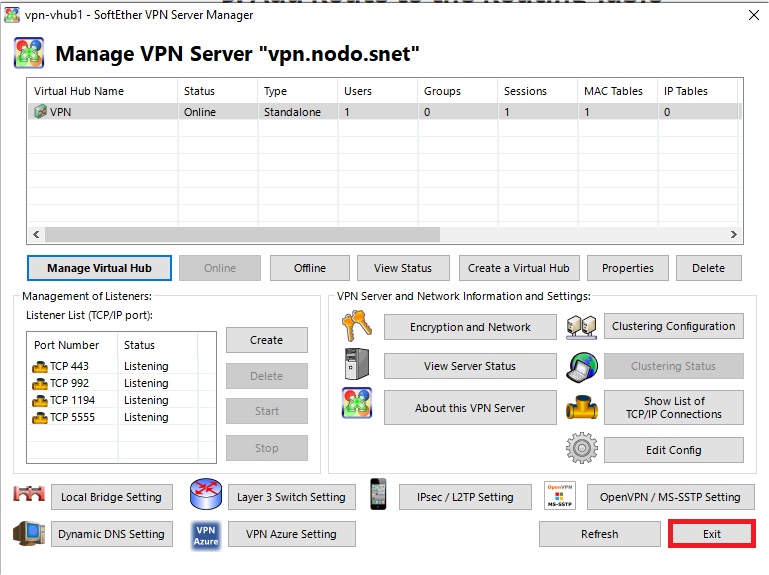769x575 pixels.
Task: Click the globe laptop icon beside Clustering Status
Action: point(582,366)
